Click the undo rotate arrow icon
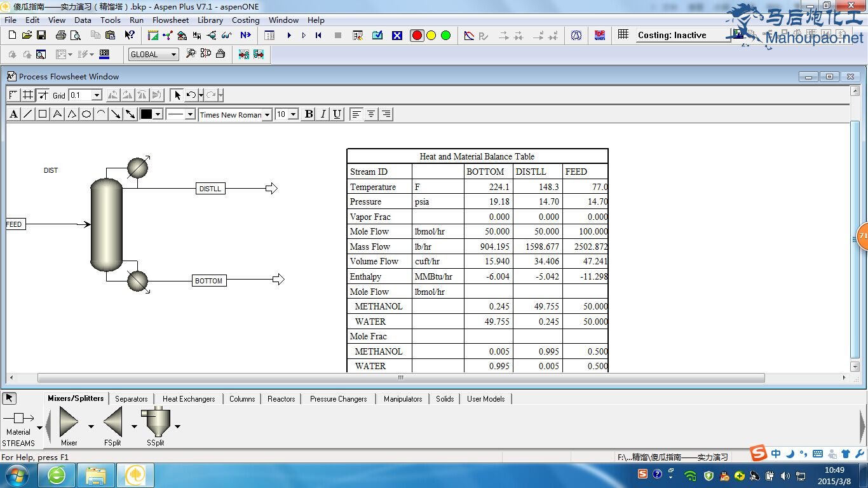The image size is (868, 488). pyautogui.click(x=191, y=95)
